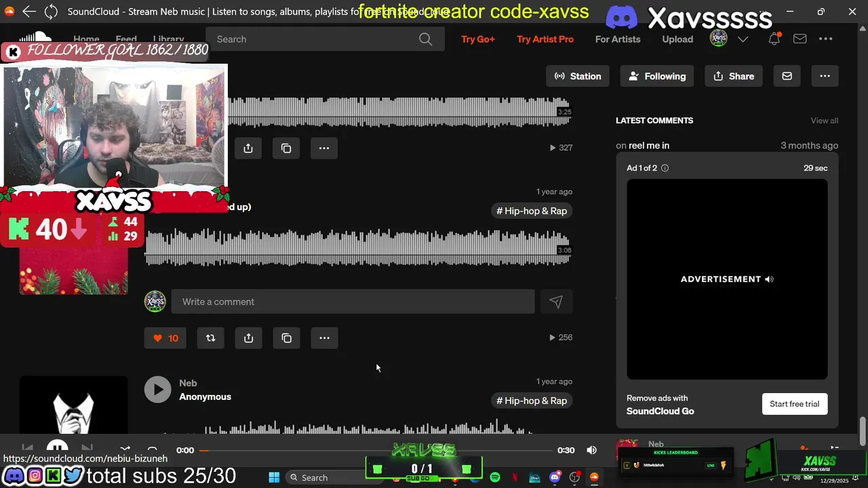Click the Share button for the profile
Image resolution: width=868 pixels, height=488 pixels.
[734, 76]
